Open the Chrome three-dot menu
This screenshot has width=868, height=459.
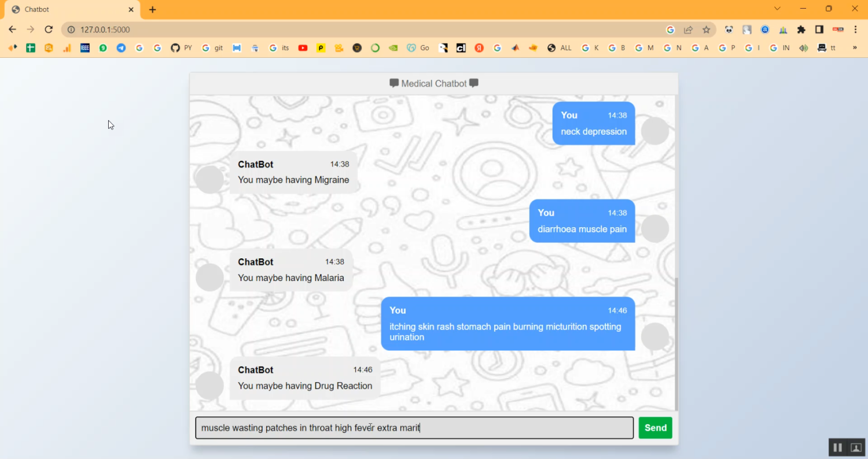[x=856, y=29]
